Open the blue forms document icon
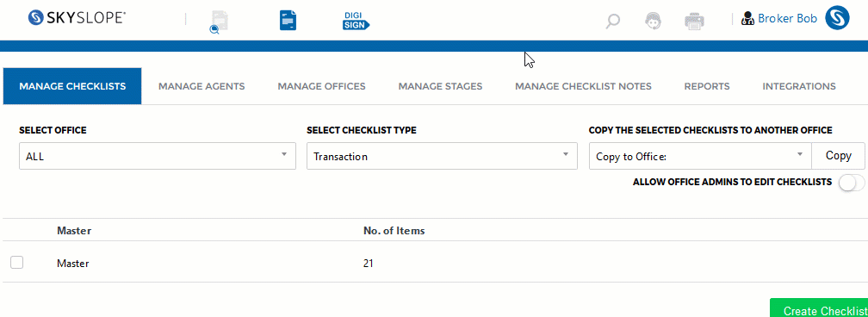 tap(288, 21)
